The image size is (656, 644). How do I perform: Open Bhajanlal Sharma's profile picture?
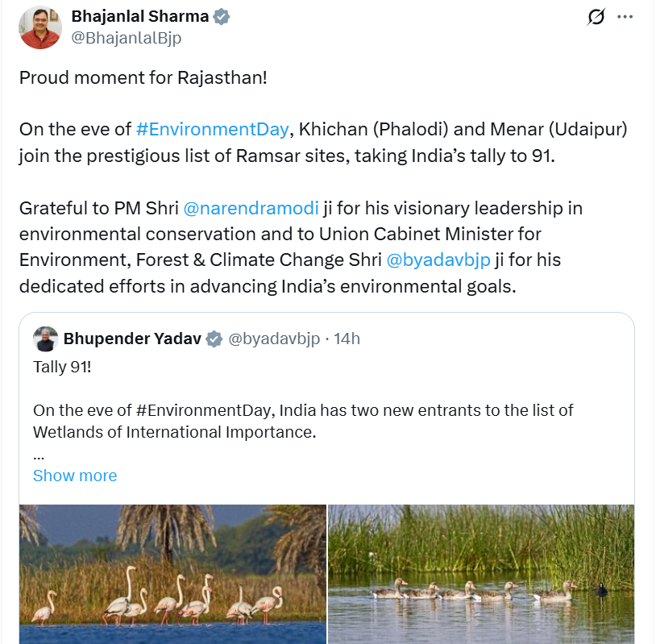click(x=40, y=27)
